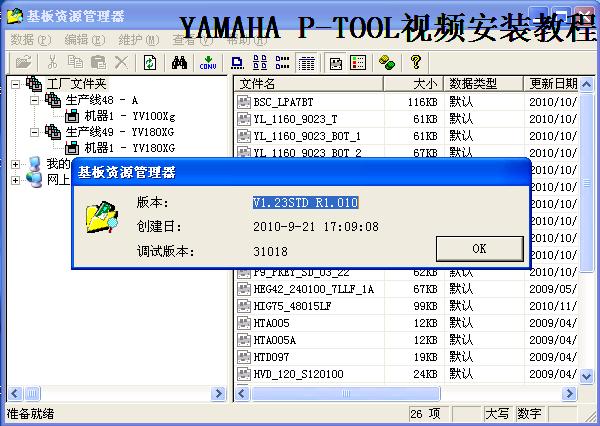The width and height of the screenshot is (600, 426).
Task: Click the folder icon in the version dialog
Action: pos(102,217)
